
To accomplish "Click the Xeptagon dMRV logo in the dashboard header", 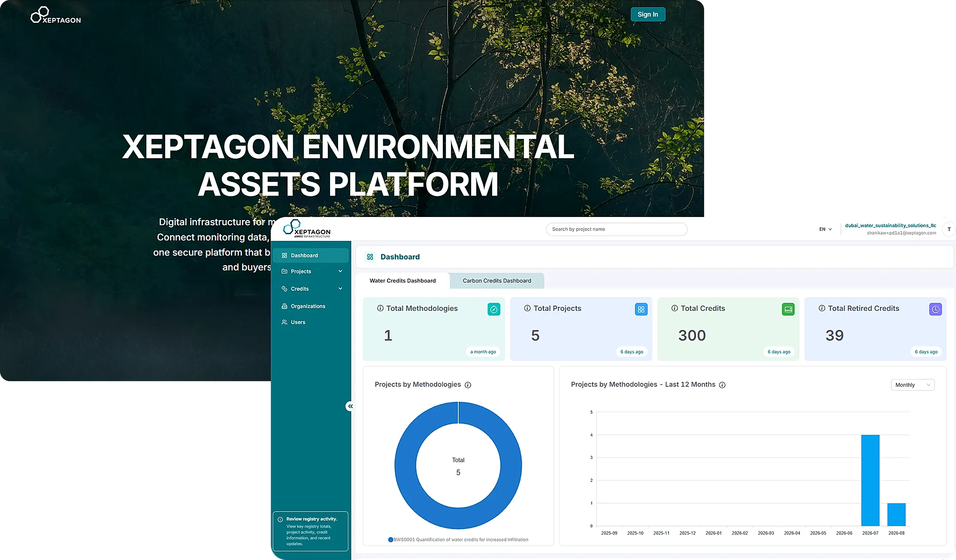I will [307, 229].
